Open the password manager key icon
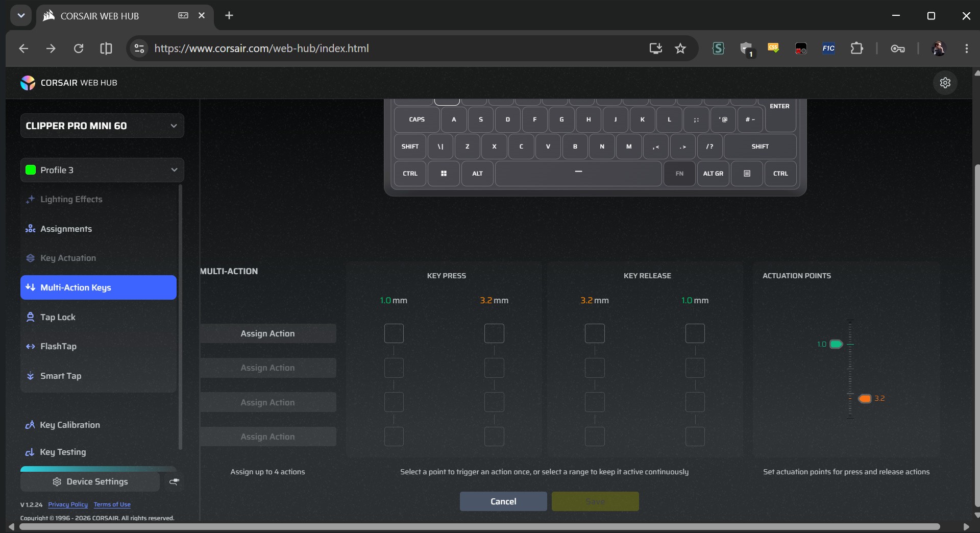This screenshot has height=533, width=980. pyautogui.click(x=898, y=49)
